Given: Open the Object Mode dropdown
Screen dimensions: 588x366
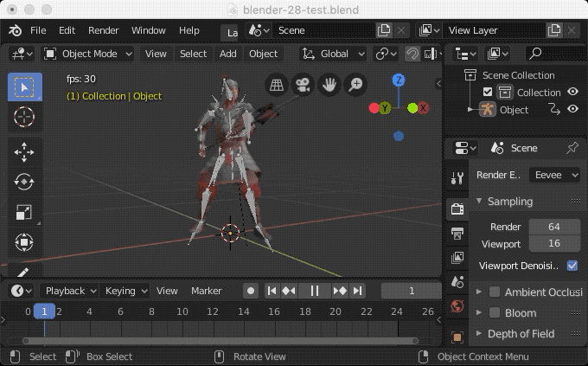Looking at the screenshot, I should (88, 54).
